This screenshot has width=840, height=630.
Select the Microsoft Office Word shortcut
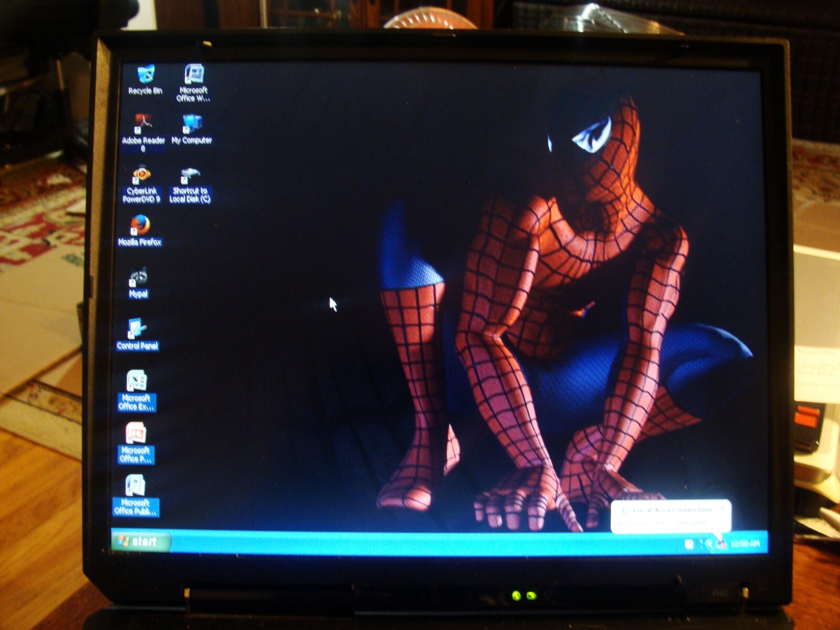[193, 83]
